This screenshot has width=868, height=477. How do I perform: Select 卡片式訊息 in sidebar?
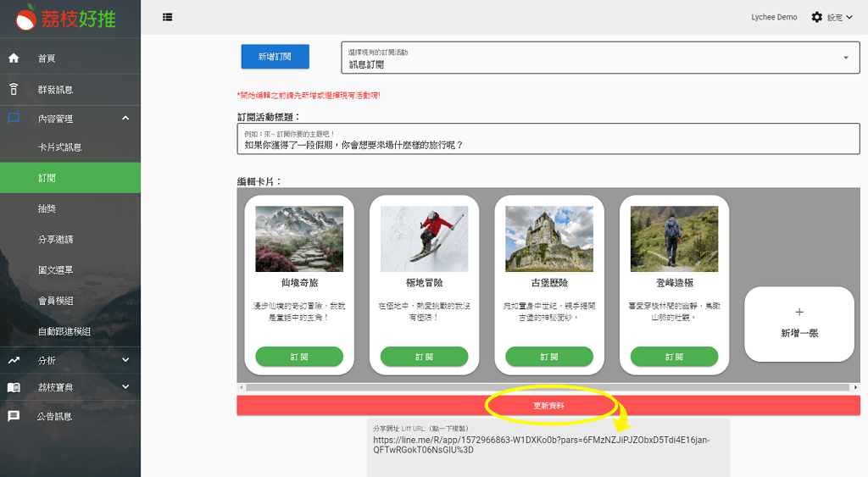point(59,147)
